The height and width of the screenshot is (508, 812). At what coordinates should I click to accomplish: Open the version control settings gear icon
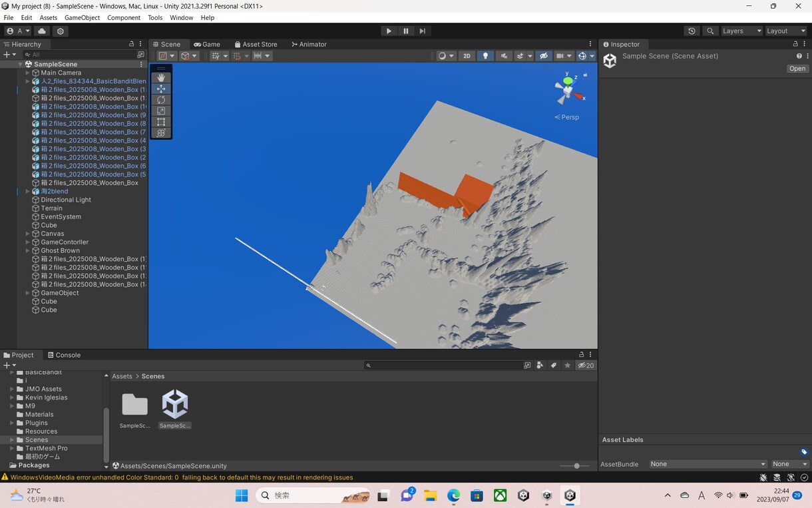coord(61,31)
